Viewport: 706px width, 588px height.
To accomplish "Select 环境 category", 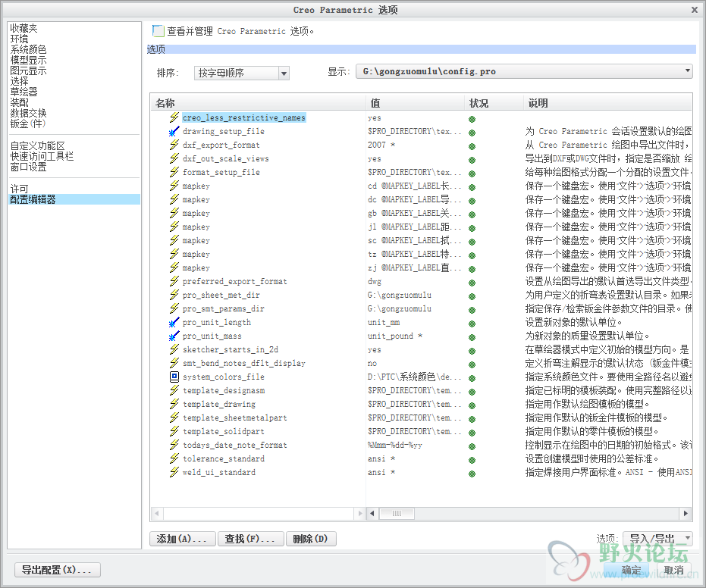I will [20, 39].
